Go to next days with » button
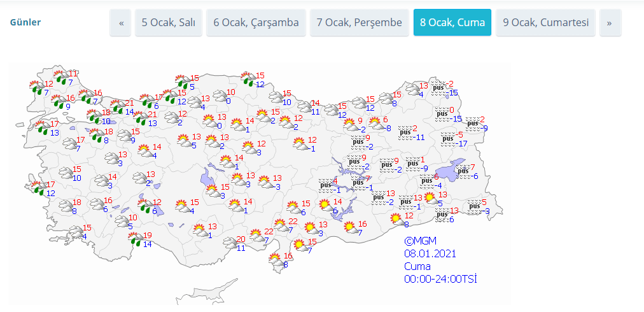 [x=610, y=23]
